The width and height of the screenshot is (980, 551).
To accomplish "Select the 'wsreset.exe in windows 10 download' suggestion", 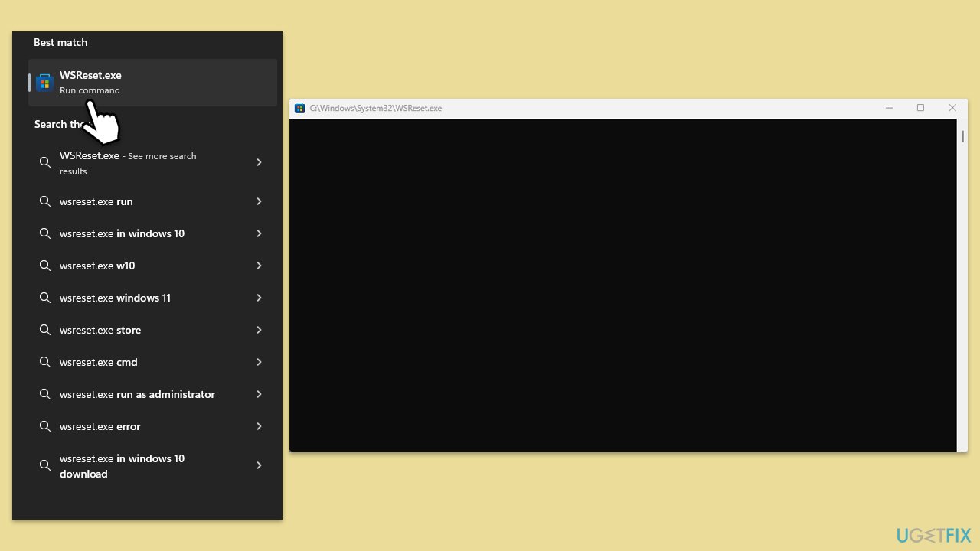I will tap(122, 465).
